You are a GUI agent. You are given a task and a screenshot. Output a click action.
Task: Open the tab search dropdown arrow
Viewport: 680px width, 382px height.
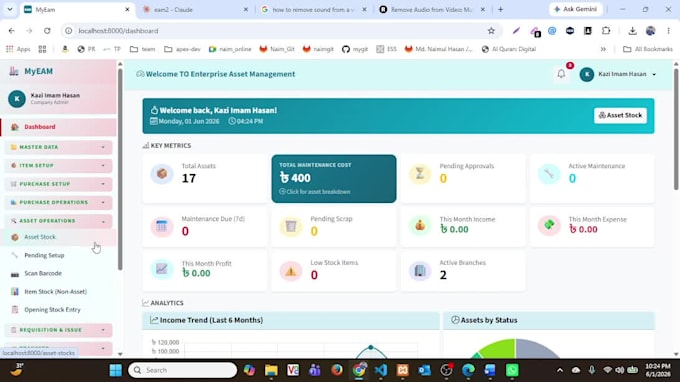point(10,9)
